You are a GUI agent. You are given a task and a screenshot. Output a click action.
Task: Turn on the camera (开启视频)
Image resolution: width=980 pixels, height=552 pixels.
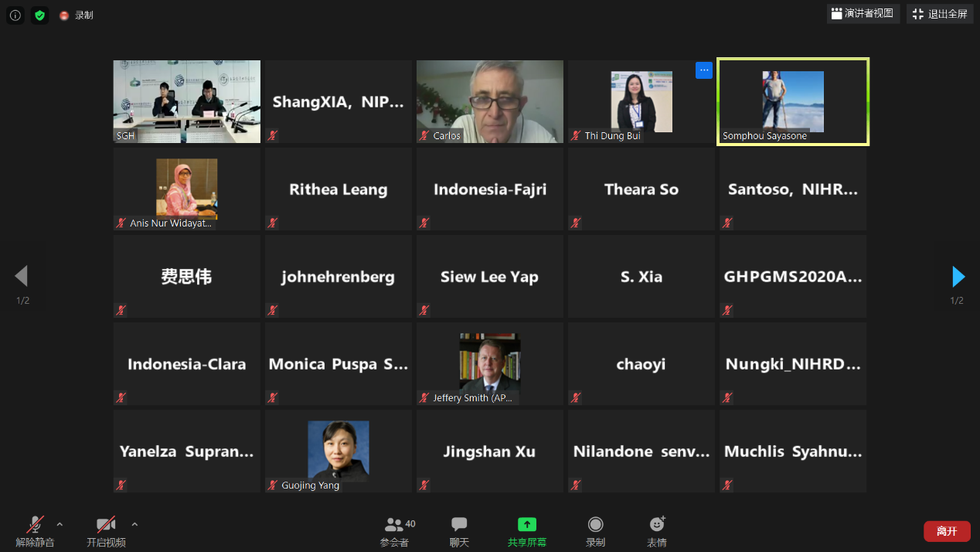point(106,531)
